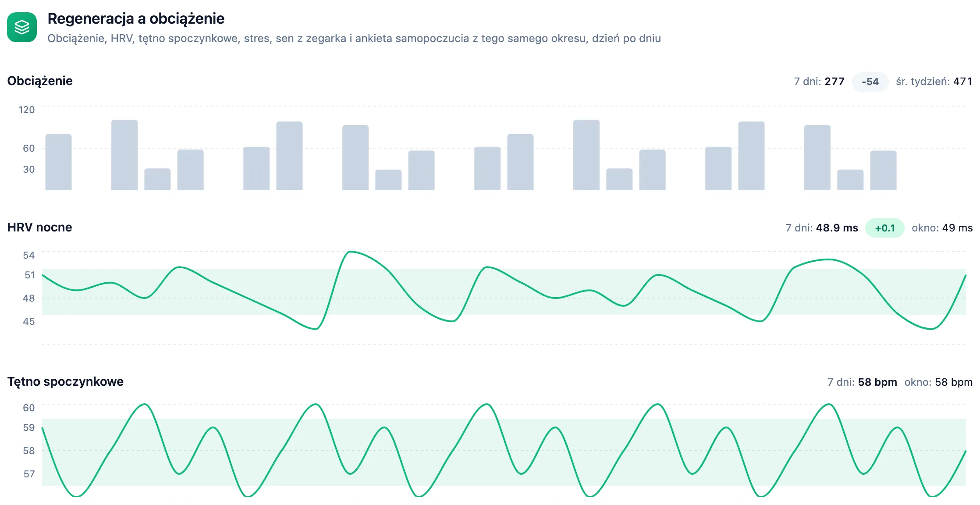Click the 120 axis label in load chart
This screenshot has width=980, height=505.
tap(26, 110)
